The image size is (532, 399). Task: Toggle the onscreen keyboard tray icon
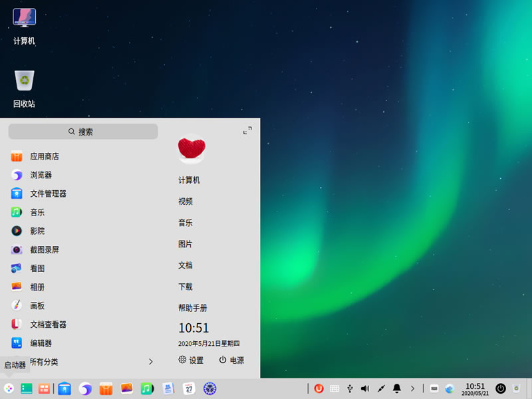click(334, 388)
